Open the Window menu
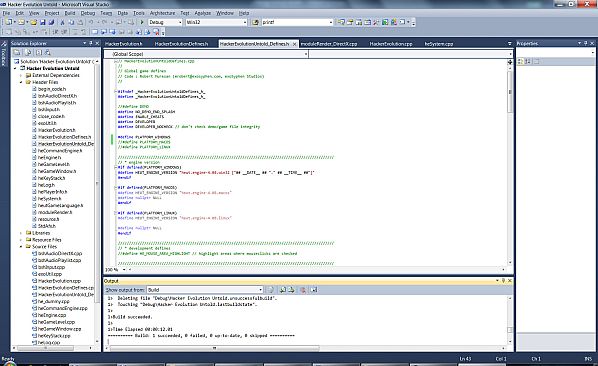 click(225, 13)
